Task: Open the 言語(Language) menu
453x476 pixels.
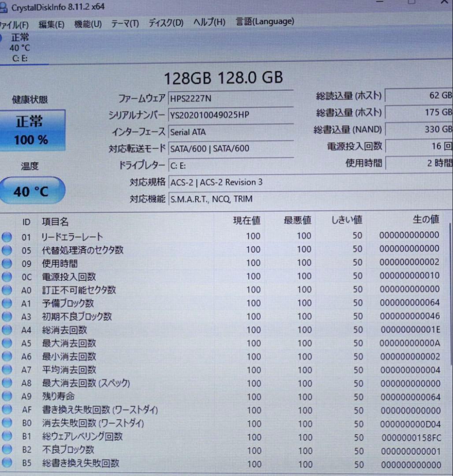Action: tap(264, 21)
